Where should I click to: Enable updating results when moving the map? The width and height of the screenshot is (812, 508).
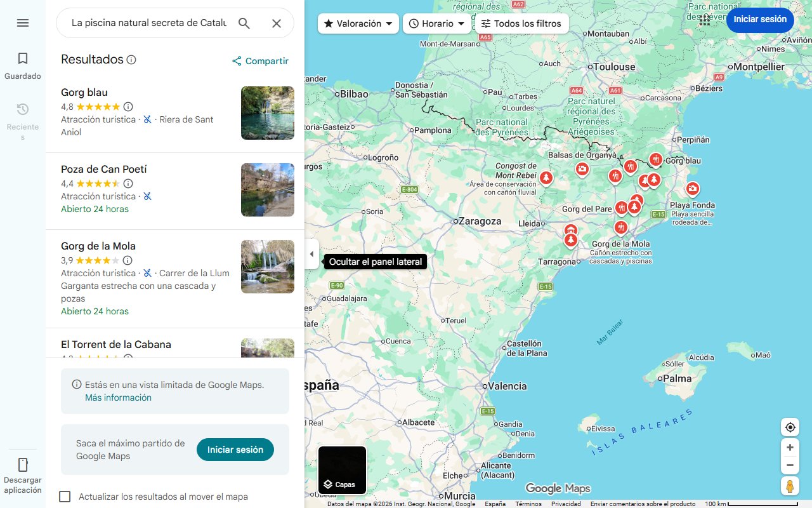point(65,497)
